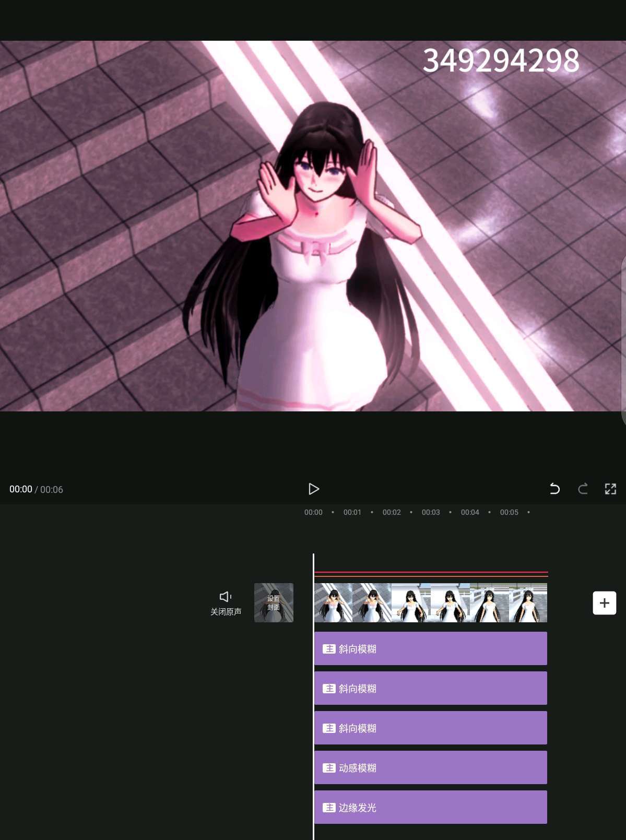The height and width of the screenshot is (840, 626).
Task: Open the 设置封面 cover thumbnail
Action: (274, 602)
